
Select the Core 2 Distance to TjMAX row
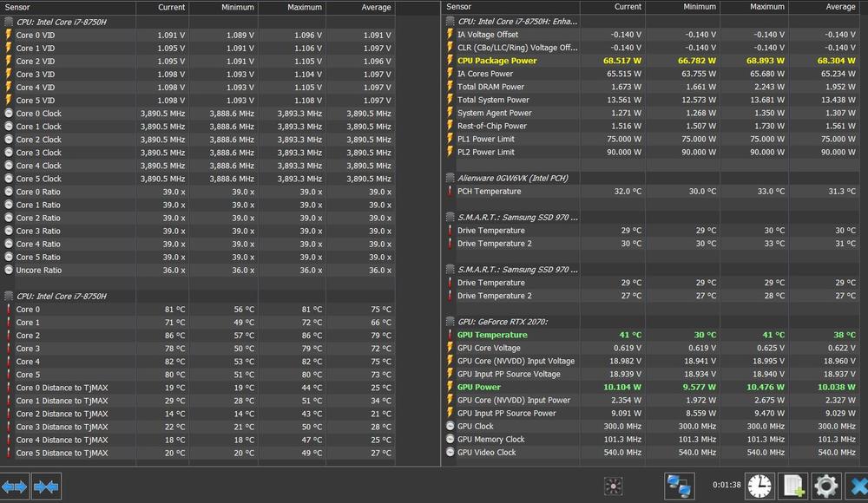(x=62, y=414)
